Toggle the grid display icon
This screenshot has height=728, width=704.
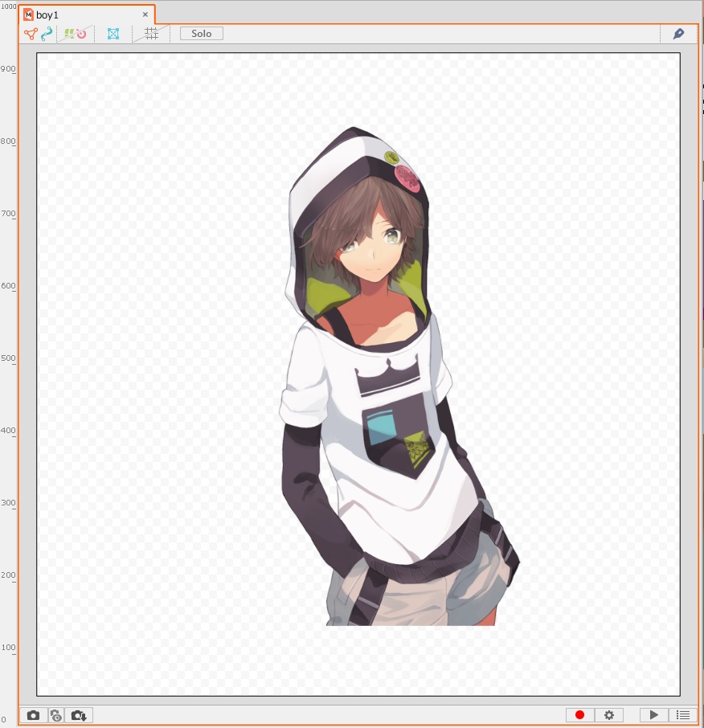(151, 34)
